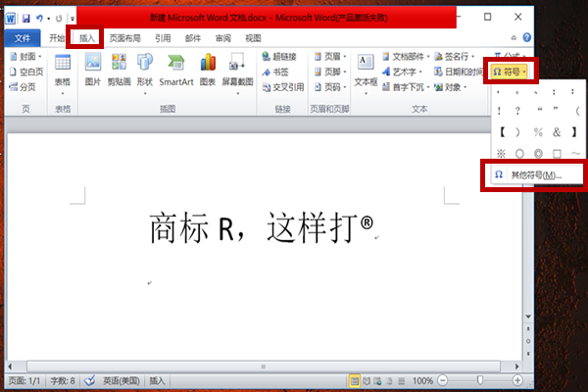Insert the ※ reference mark symbol
The height and width of the screenshot is (392, 588).
click(501, 154)
